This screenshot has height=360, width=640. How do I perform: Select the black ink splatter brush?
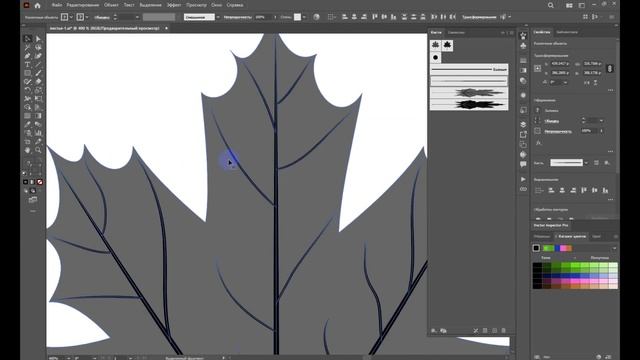[469, 104]
